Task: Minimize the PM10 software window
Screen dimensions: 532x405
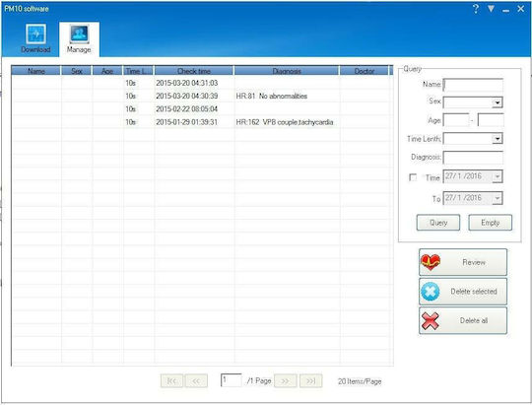Action: tap(505, 10)
